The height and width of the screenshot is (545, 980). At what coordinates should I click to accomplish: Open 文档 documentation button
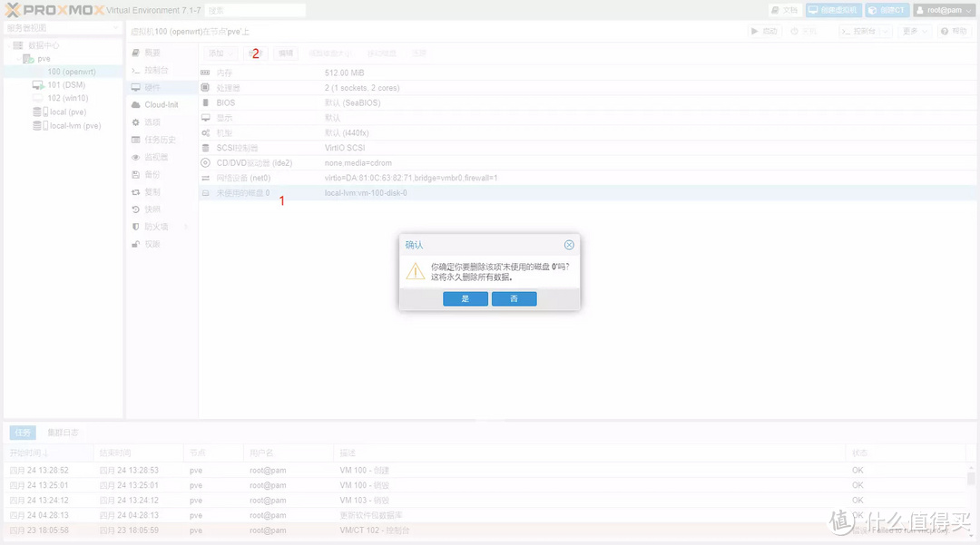tap(784, 10)
